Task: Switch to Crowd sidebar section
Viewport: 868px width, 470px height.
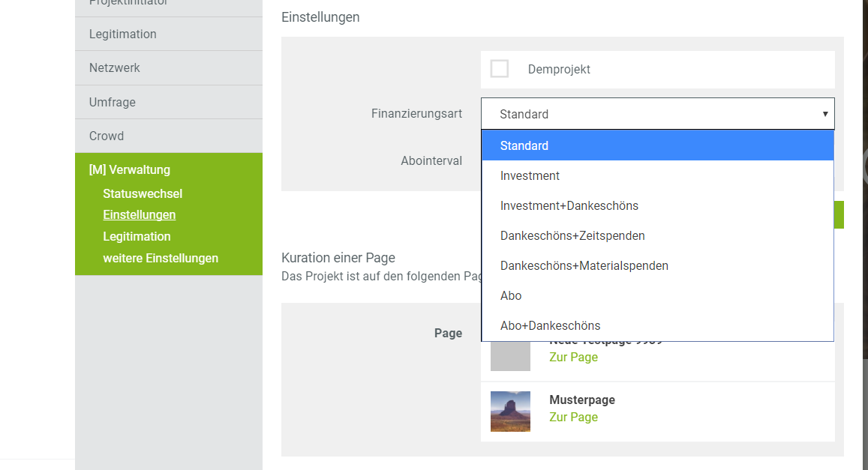Action: (x=107, y=136)
